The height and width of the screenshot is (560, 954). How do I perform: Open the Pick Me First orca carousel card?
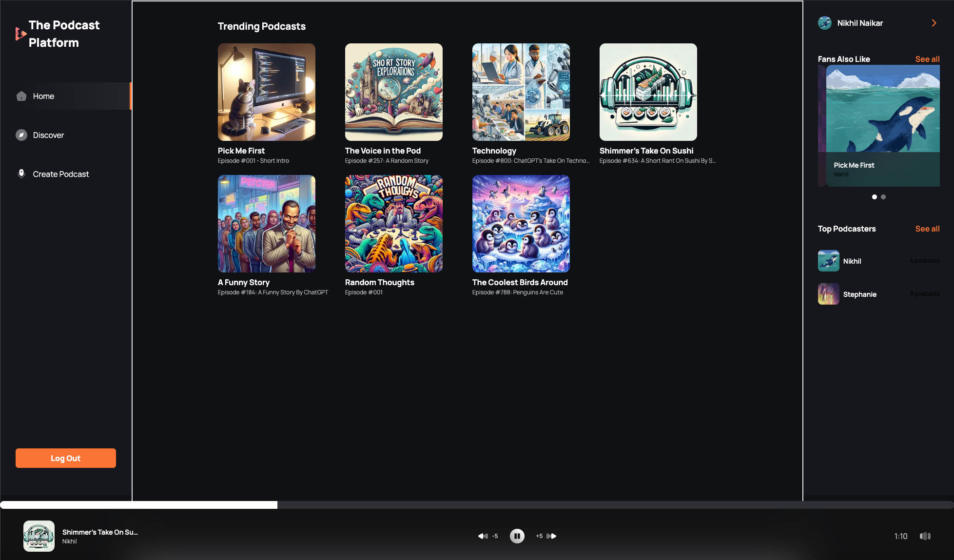[883, 126]
